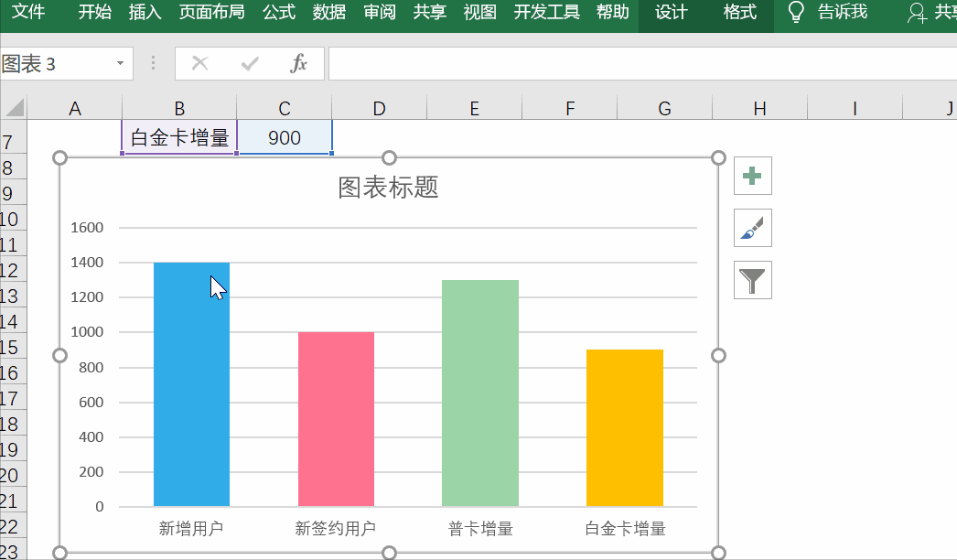Screen dimensions: 957x560
Task: Click the confirm checkmark icon in formula bar
Action: point(249,64)
